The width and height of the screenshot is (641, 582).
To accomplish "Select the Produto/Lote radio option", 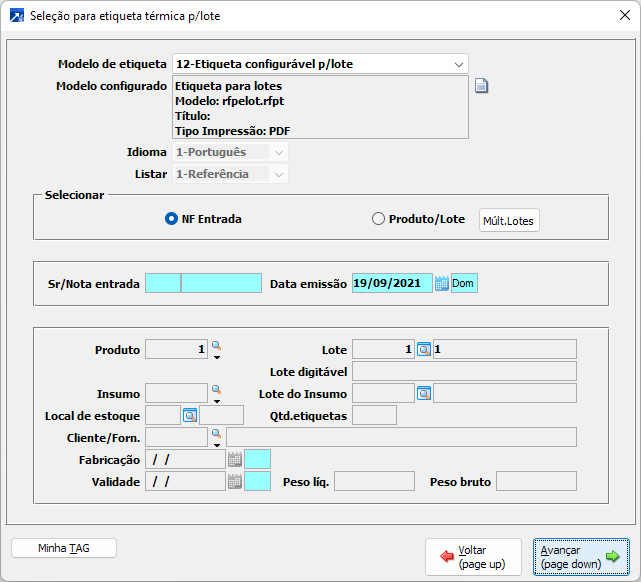I will click(378, 219).
